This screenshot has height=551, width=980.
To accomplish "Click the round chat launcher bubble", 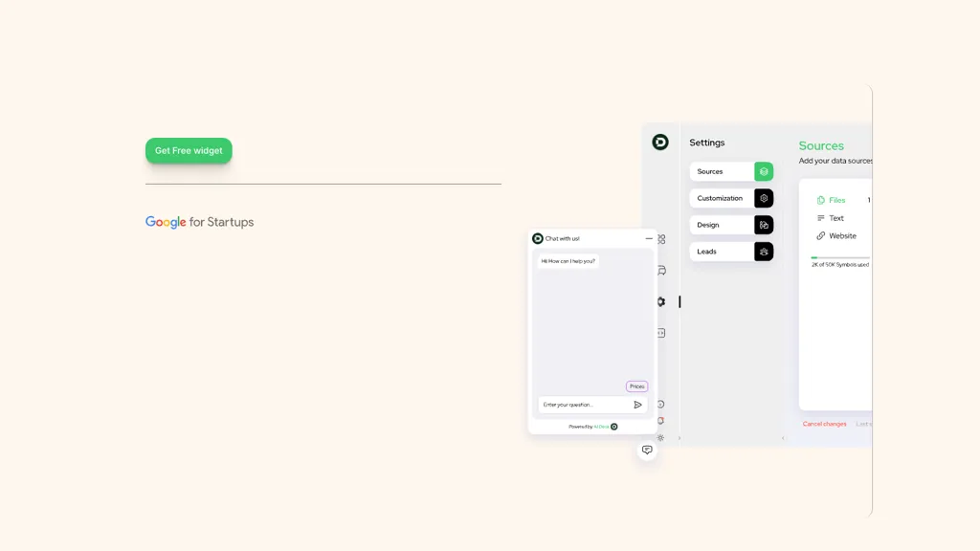I will tap(647, 450).
